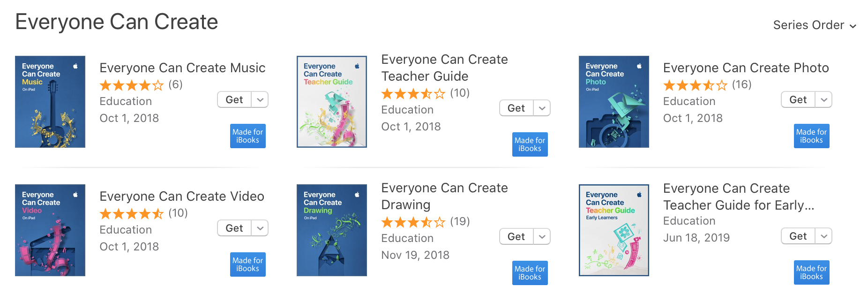Click the Everyone Can Create Drawing cover

332,230
